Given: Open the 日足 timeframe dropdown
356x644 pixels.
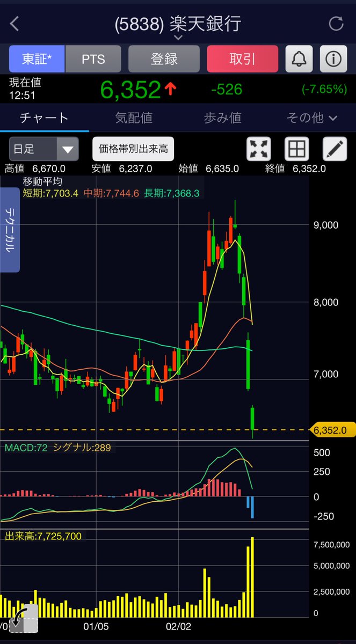Looking at the screenshot, I should [43, 149].
